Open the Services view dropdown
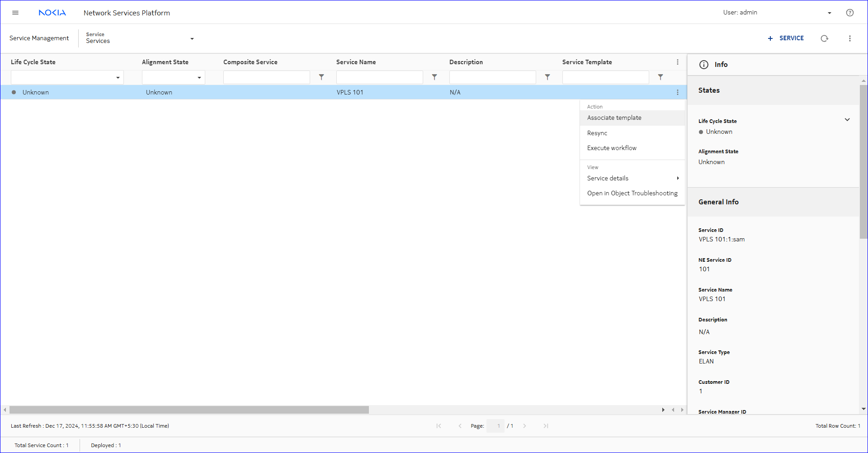868x453 pixels. 192,39
